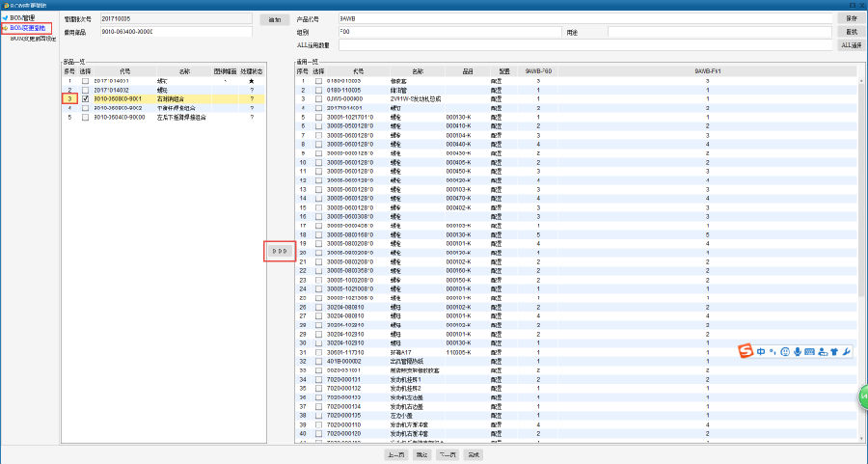Open the Sogou soft keyboard icon
The image size is (868, 464).
tap(810, 351)
